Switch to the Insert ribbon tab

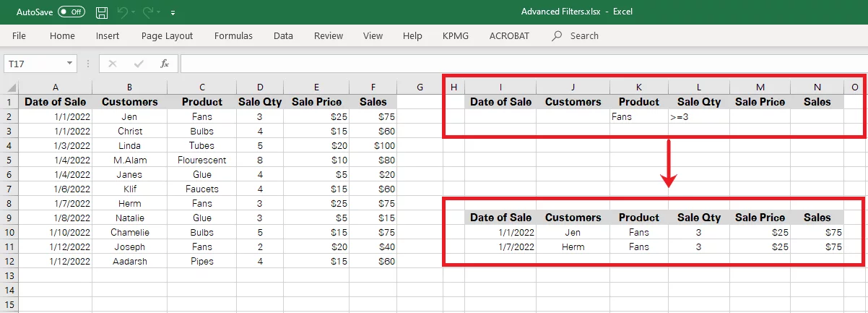tap(108, 35)
